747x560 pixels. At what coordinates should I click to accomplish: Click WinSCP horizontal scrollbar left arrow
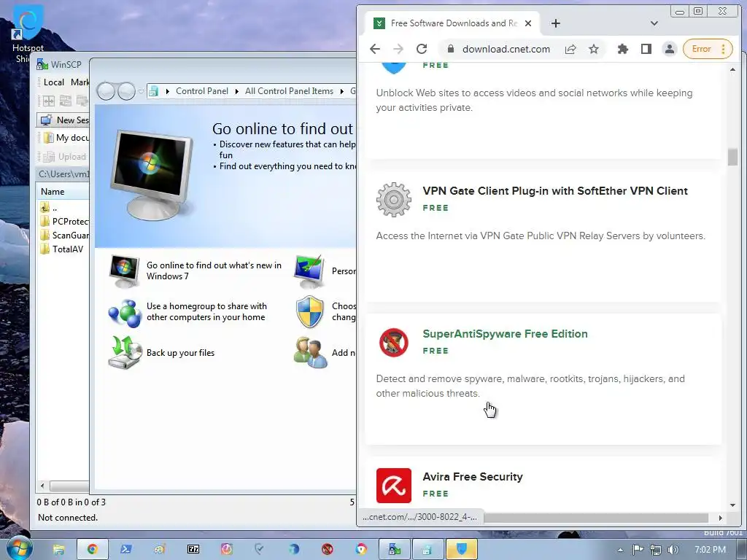(42, 486)
